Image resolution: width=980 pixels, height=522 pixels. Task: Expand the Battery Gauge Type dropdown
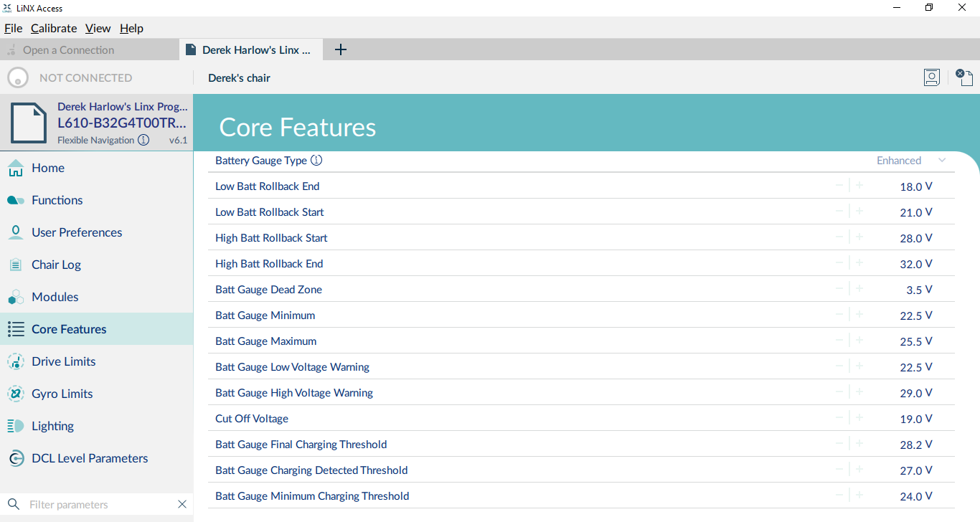942,161
